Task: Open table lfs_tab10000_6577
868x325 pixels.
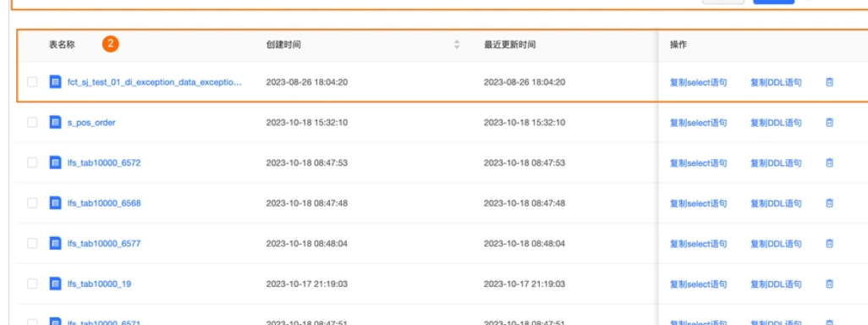Action: [x=104, y=243]
